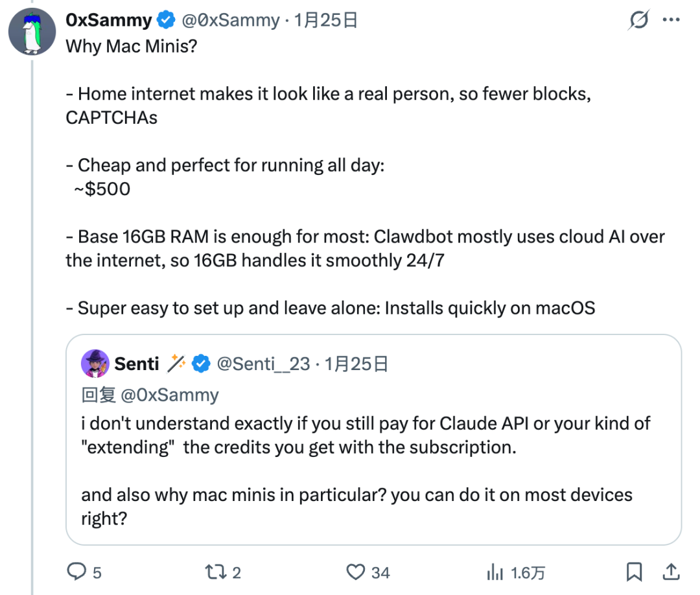Bookmark this 0xSammy tweet

point(635,571)
